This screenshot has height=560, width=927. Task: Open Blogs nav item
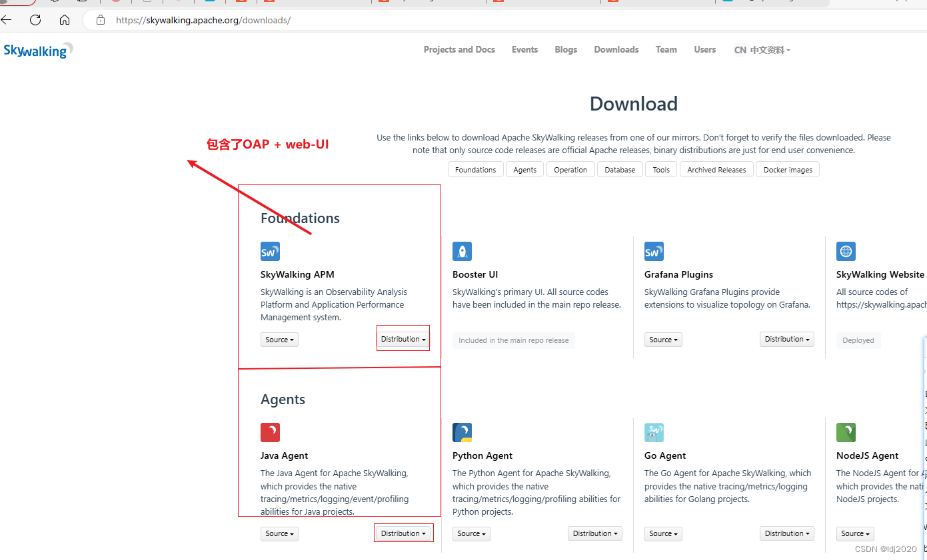[x=566, y=49]
